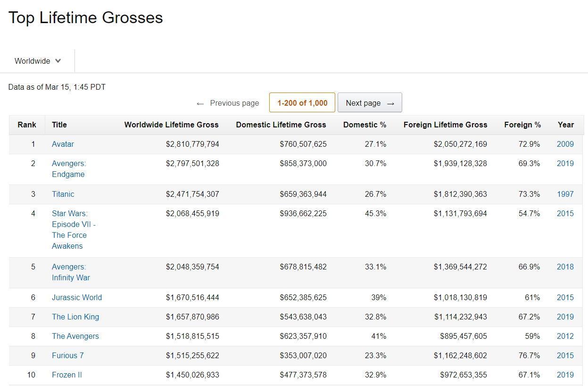The image size is (588, 386).
Task: Click the Rank column header
Action: [x=27, y=125]
